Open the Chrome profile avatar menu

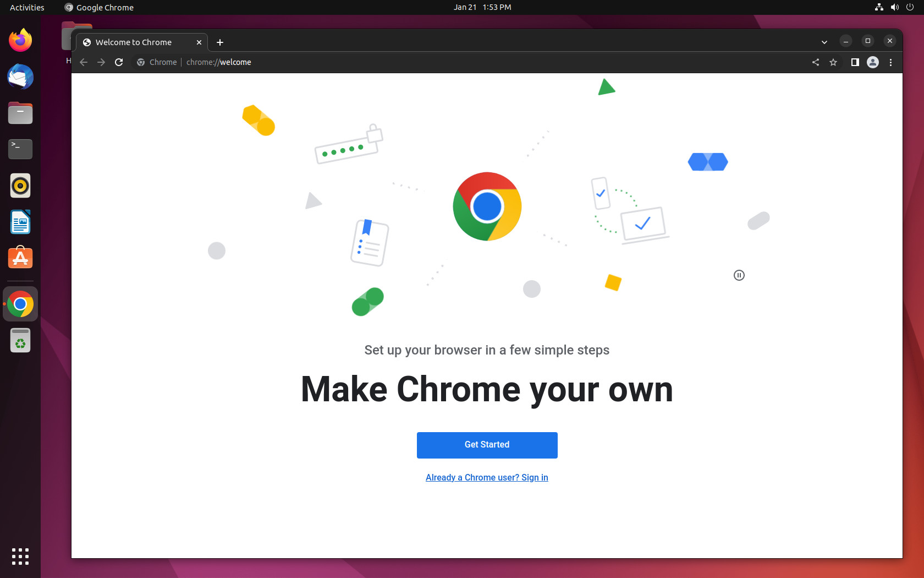click(x=873, y=62)
